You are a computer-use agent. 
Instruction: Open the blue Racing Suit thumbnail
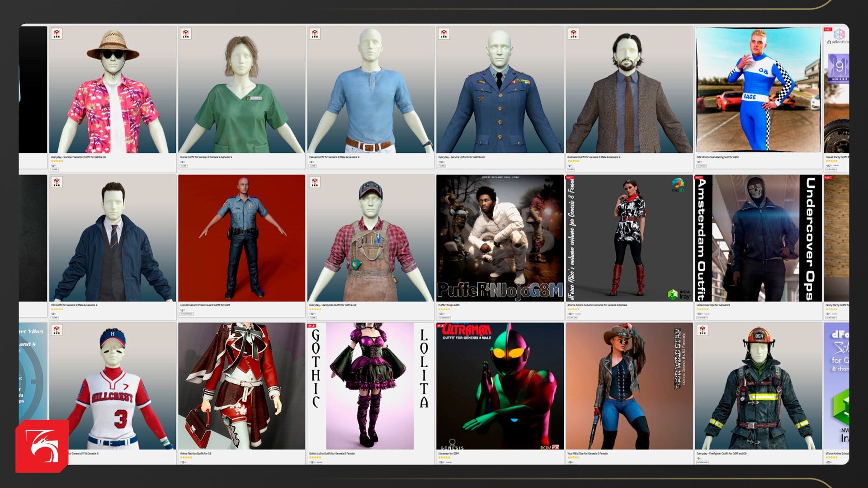tap(758, 89)
